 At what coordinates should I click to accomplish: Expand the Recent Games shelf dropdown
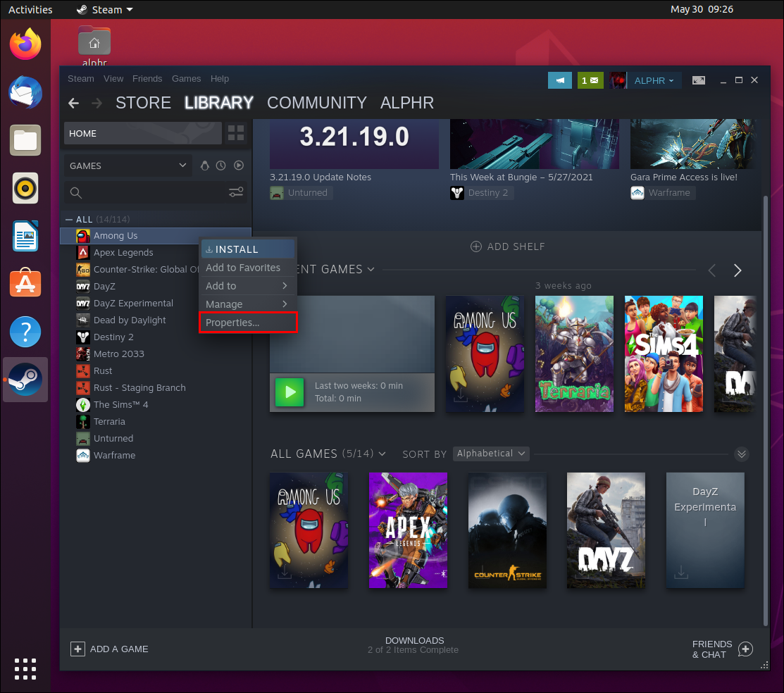coord(371,270)
